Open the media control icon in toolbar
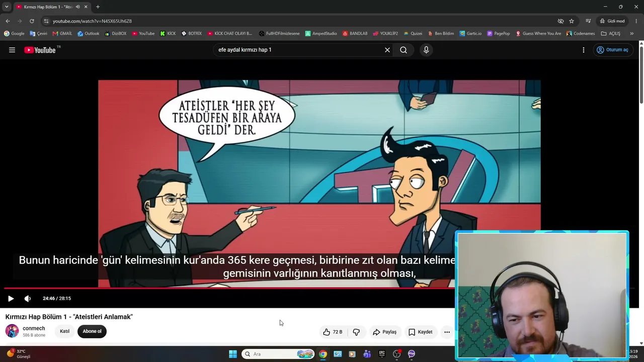The image size is (644, 362). pyautogui.click(x=588, y=21)
